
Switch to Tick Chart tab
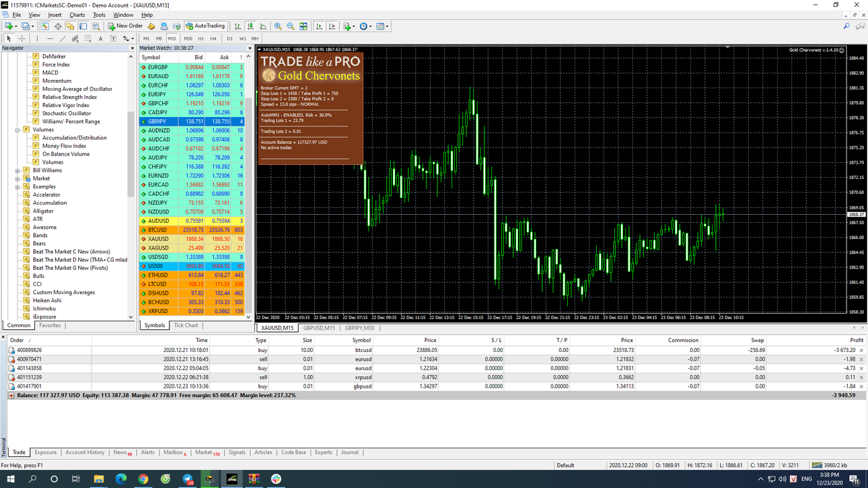pos(186,325)
